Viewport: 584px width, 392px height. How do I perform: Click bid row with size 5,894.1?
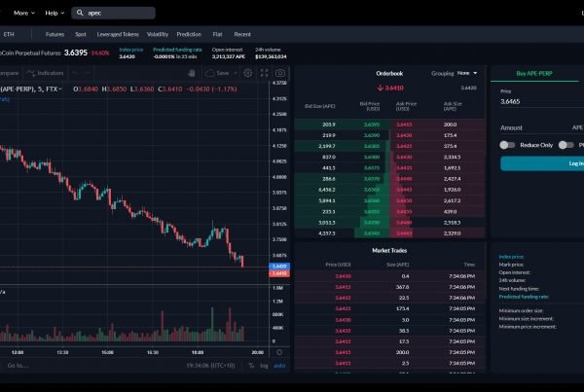342,200
